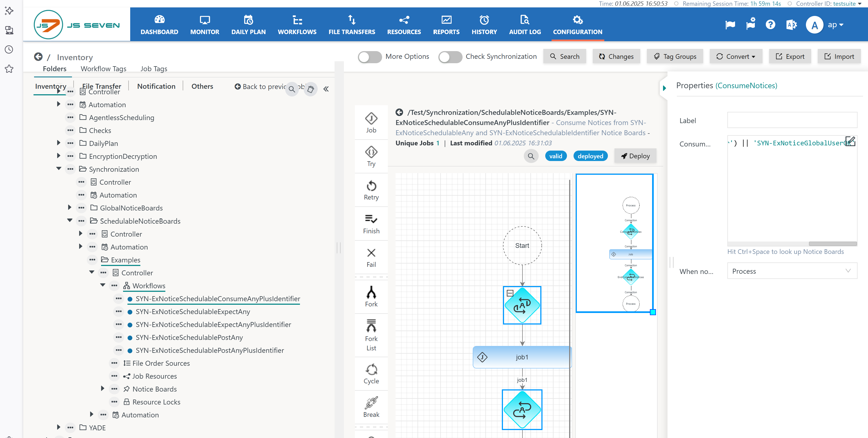
Task: Click the trash icon in tree header
Action: coord(310,89)
